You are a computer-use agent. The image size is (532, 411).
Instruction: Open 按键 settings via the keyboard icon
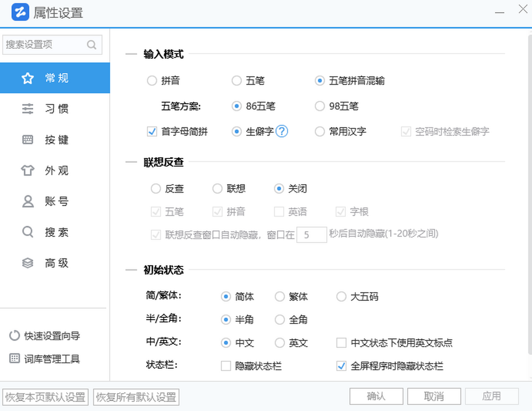27,139
